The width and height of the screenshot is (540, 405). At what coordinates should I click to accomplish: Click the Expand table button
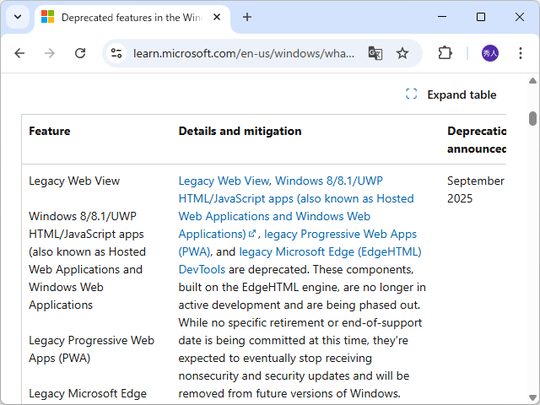point(451,95)
